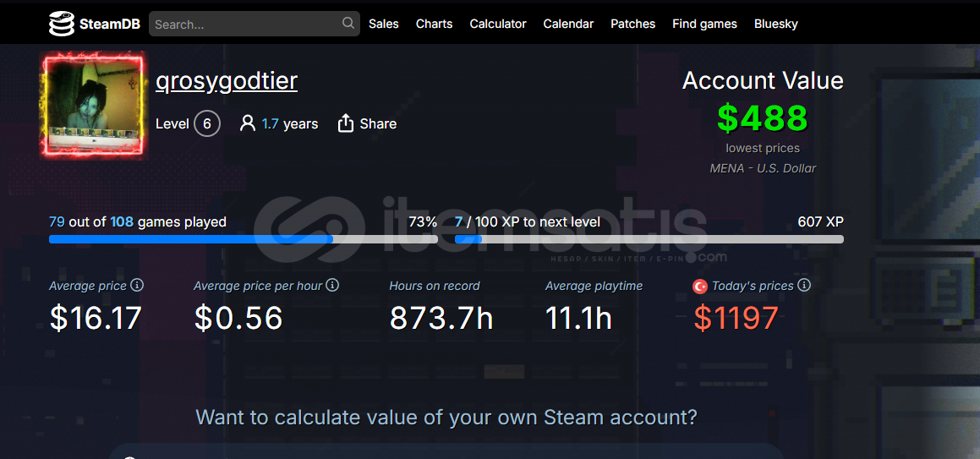Click the 'MENA - U.S. Dollar' text

pyautogui.click(x=763, y=168)
